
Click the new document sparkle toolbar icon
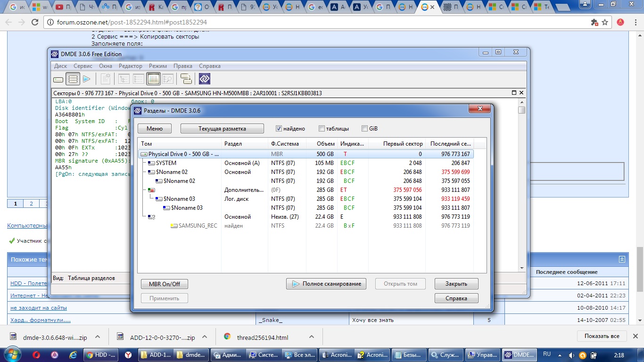106,79
